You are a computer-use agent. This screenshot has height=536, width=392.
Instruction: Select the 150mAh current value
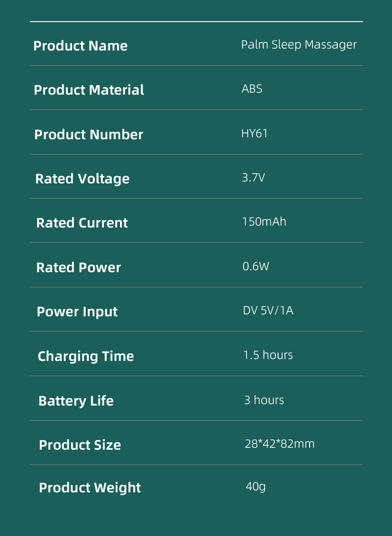(x=263, y=222)
